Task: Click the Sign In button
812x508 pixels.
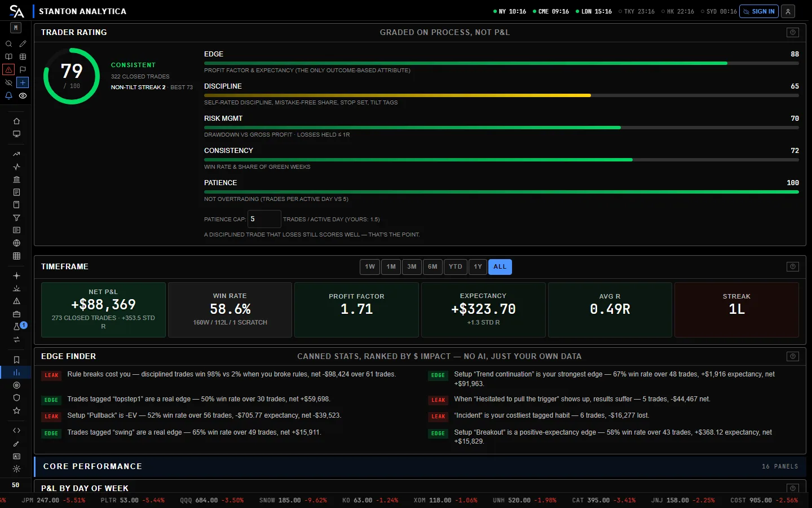Action: coord(759,11)
